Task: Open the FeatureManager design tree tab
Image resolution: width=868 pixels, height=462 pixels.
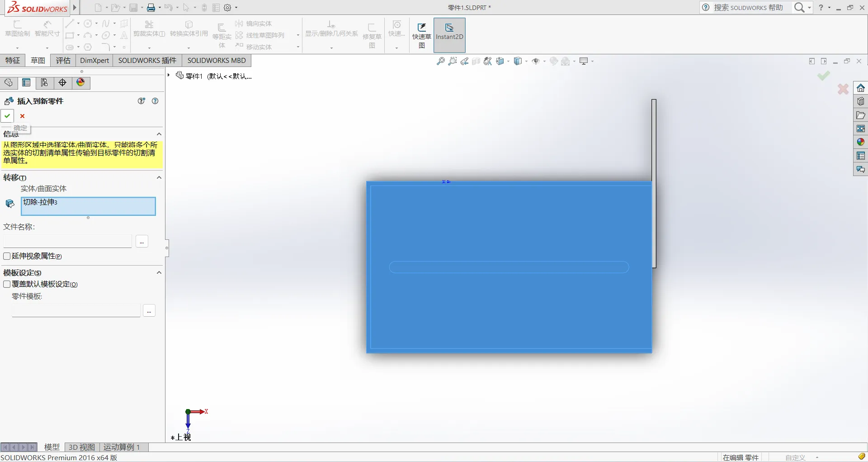Action: point(8,82)
